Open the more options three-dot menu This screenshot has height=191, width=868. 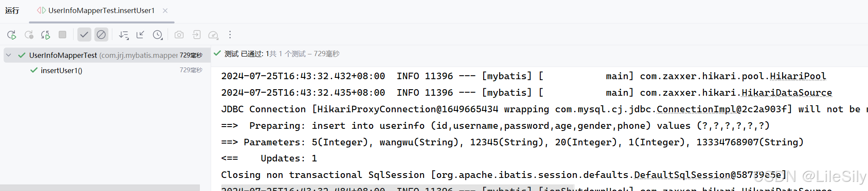pyautogui.click(x=230, y=34)
